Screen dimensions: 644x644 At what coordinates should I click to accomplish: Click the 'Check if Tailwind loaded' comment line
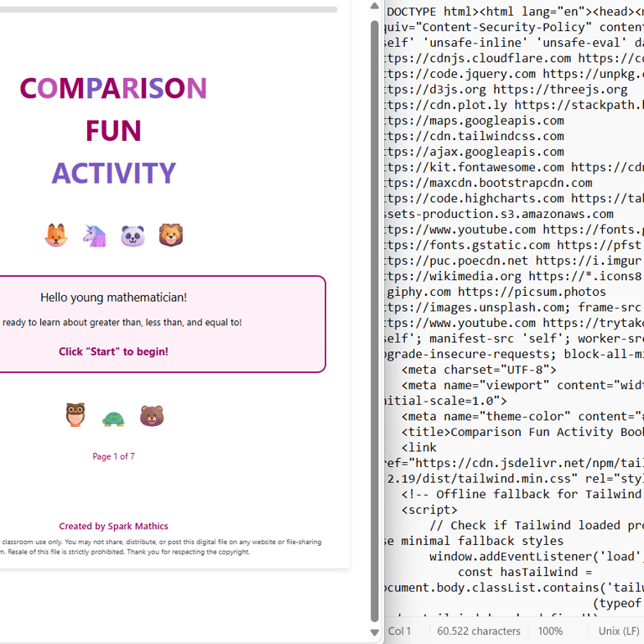(x=537, y=525)
